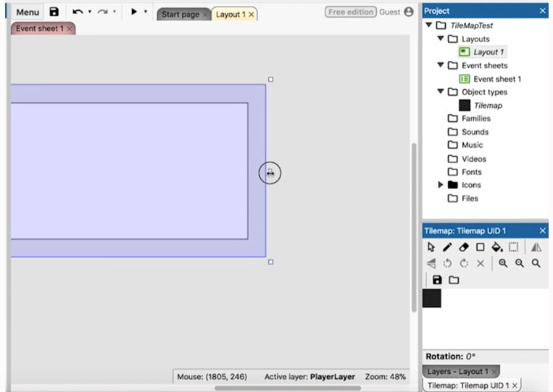Close the Project panel
The image size is (553, 392).
542,11
